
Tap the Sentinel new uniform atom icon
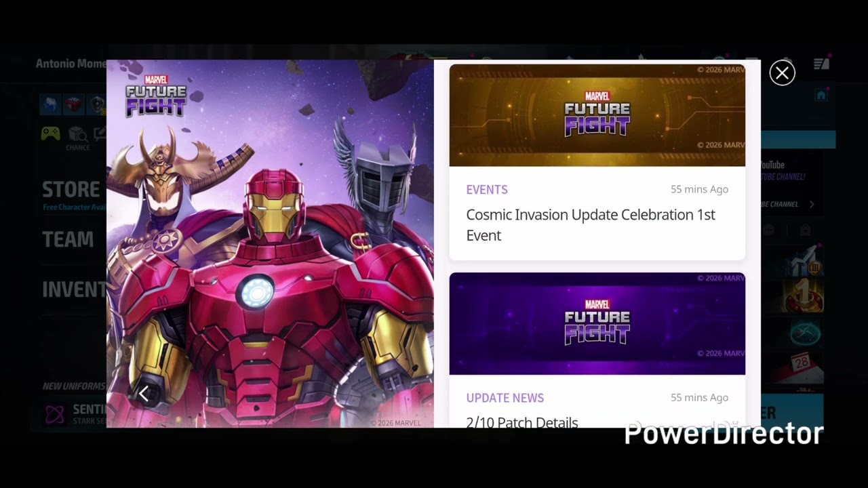pos(55,413)
